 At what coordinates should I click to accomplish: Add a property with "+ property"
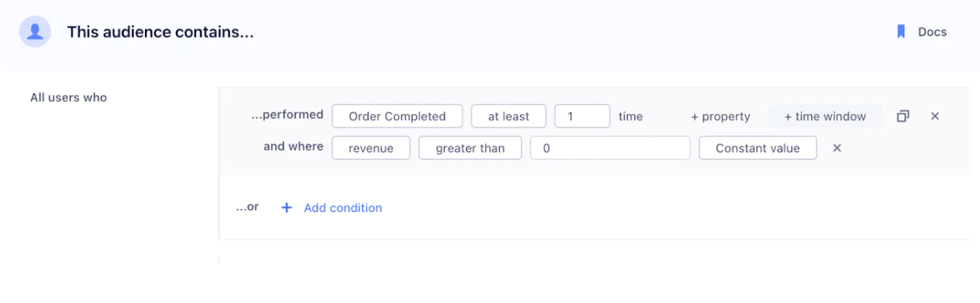click(720, 117)
